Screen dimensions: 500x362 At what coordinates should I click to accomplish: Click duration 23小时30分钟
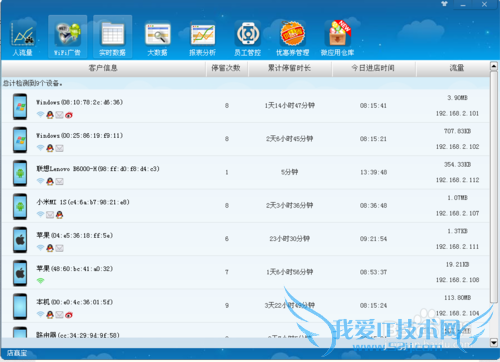pos(289,239)
